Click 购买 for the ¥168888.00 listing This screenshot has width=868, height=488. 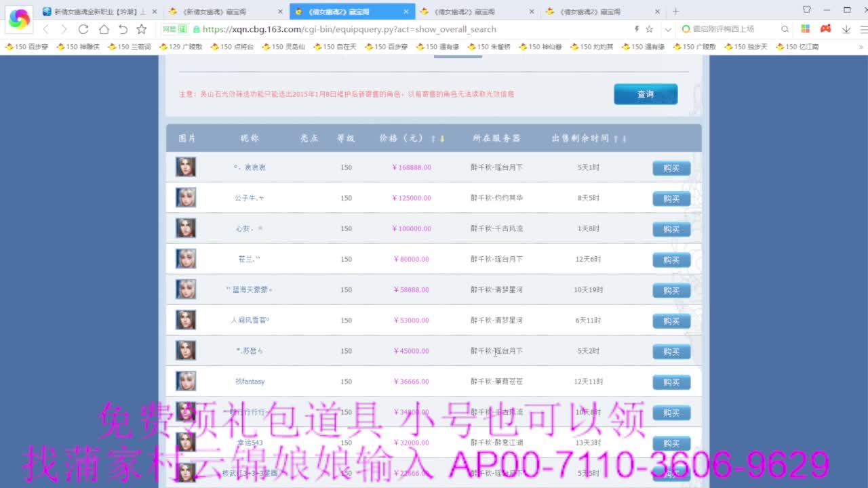point(671,168)
